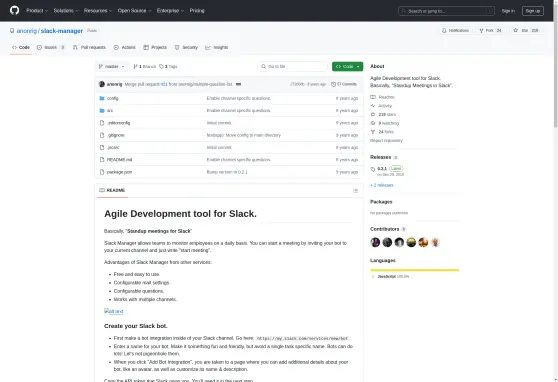
Task: Open the .gitignore file
Action: point(116,135)
